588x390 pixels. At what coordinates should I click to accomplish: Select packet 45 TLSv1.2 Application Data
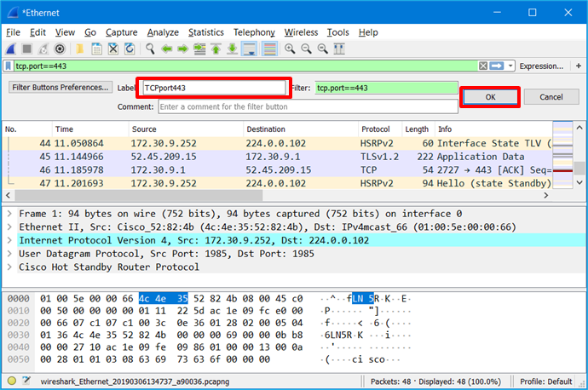point(278,157)
